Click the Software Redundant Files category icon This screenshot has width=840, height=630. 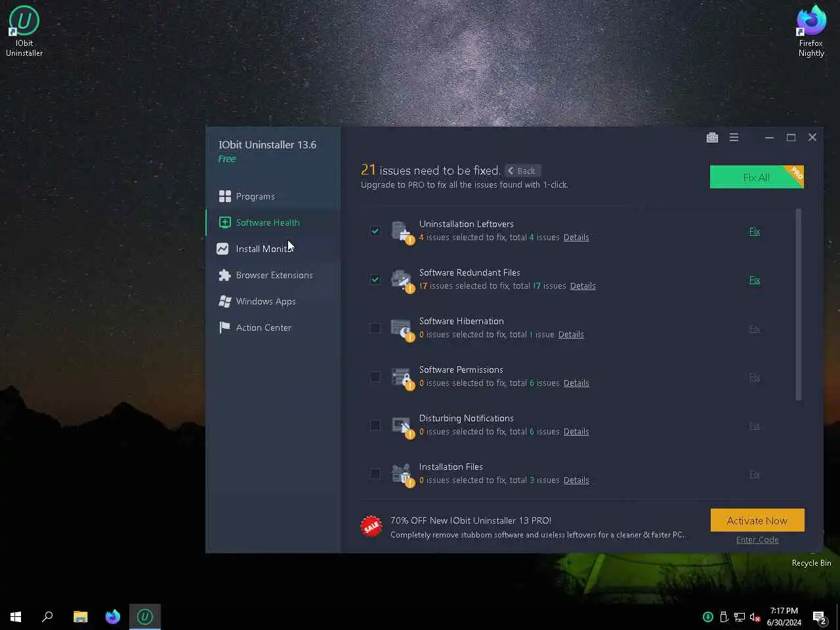(402, 281)
